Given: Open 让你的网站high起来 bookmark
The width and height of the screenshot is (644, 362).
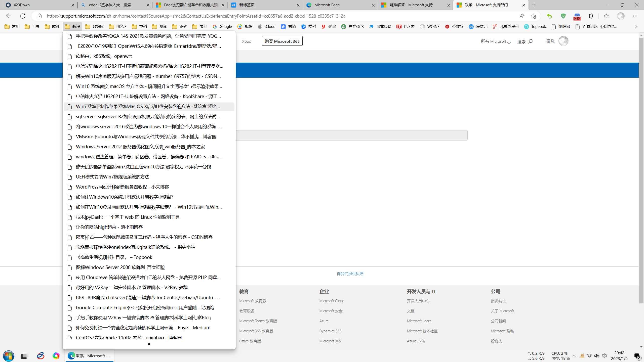Looking at the screenshot, I should (149, 227).
